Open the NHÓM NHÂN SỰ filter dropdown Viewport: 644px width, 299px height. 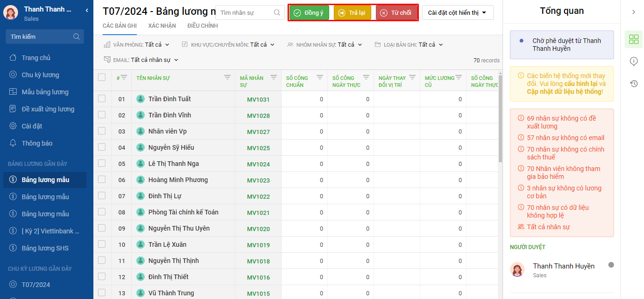tap(325, 45)
